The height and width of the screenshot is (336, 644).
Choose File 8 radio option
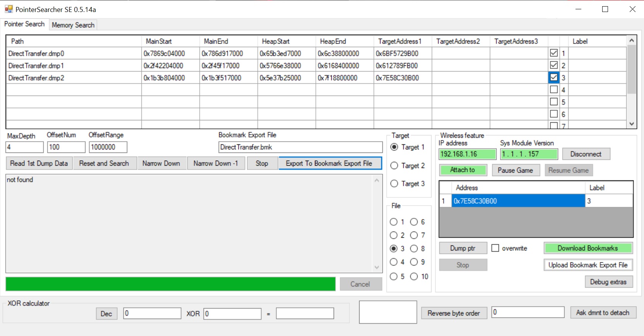414,249
